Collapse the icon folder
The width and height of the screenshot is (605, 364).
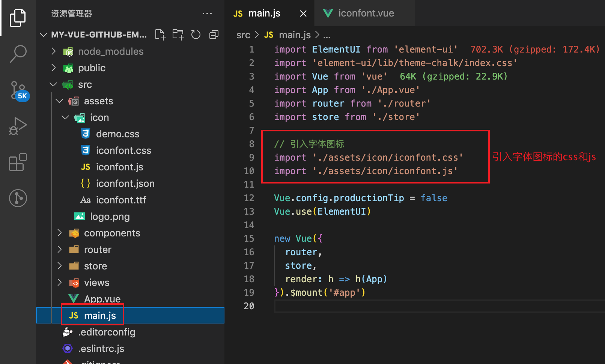tap(65, 117)
